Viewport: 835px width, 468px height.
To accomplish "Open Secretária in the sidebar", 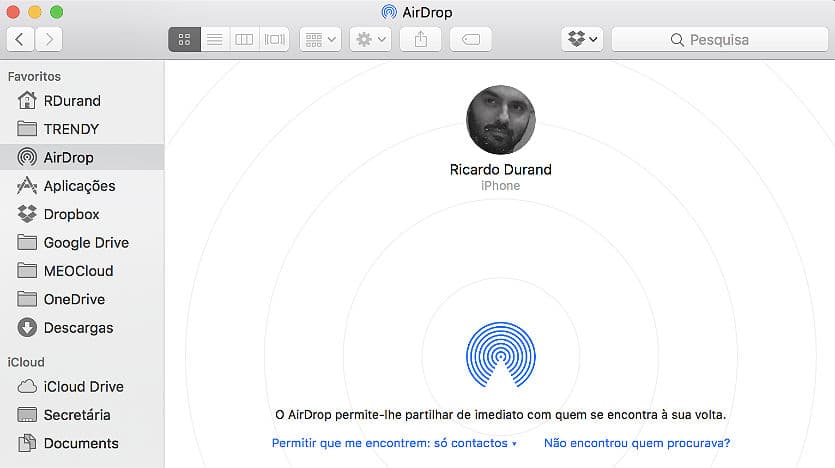I will [x=82, y=415].
